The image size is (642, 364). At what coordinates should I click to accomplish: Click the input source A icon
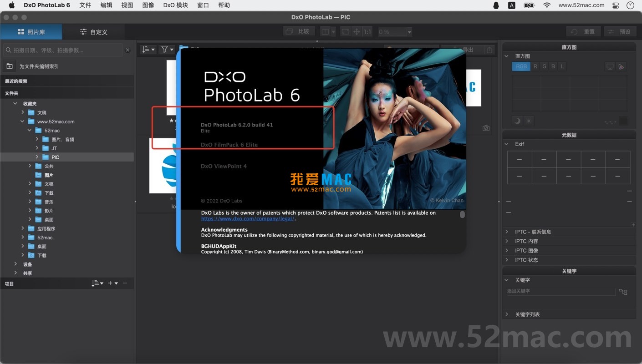[x=512, y=5]
